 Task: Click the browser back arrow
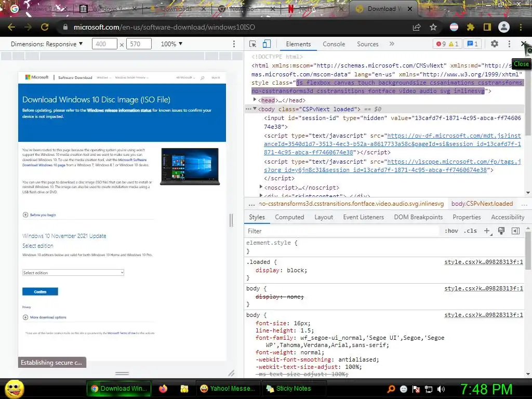pyautogui.click(x=11, y=27)
